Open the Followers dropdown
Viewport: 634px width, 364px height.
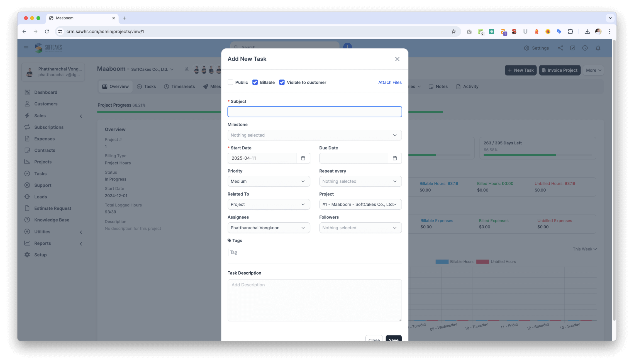click(x=360, y=228)
